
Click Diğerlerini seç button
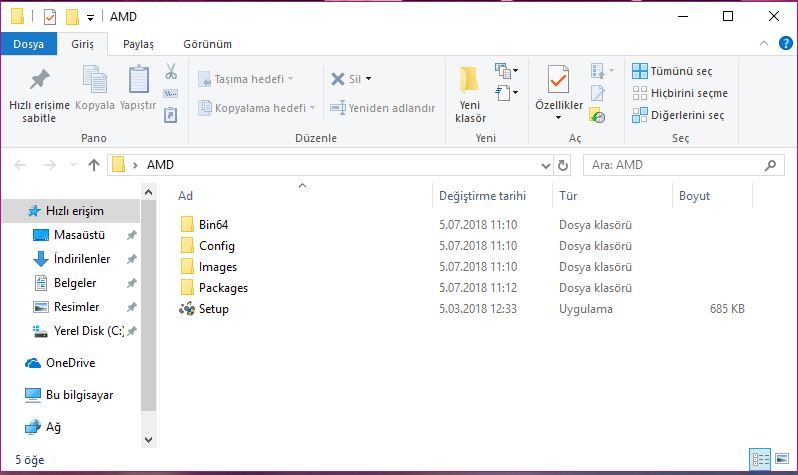pos(678,115)
